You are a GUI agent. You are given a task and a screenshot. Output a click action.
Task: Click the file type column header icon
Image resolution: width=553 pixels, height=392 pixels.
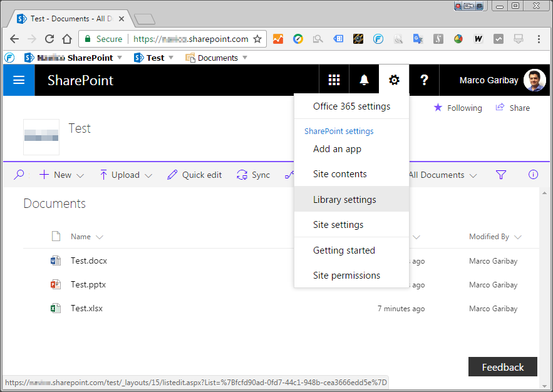click(x=56, y=236)
